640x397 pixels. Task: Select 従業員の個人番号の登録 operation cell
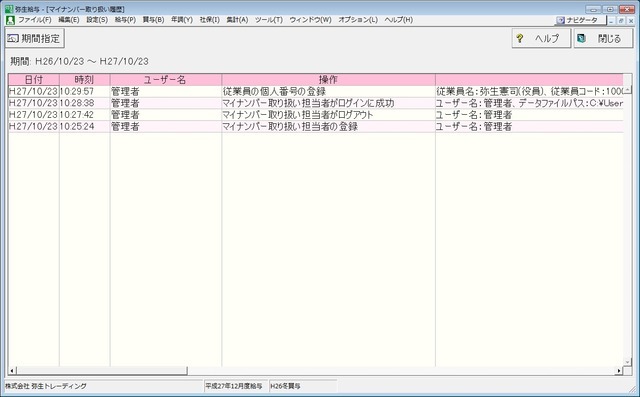tap(328, 91)
